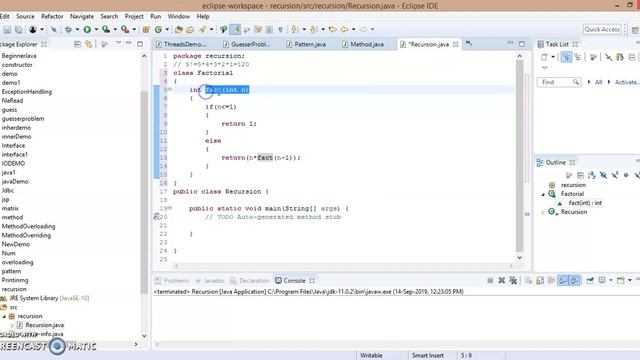Close the Recursion.java editor tab
Screen dimensions: 640x360
(456, 44)
